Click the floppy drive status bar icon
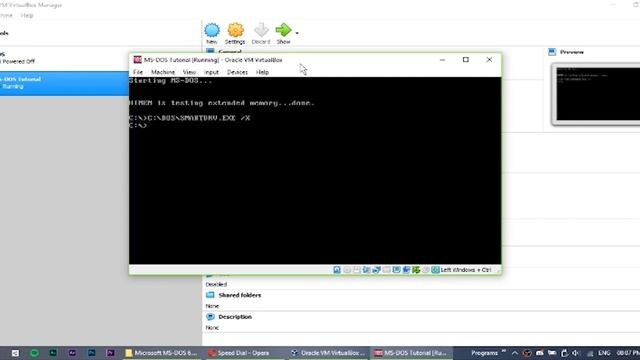This screenshot has width=640, height=360. [357, 270]
